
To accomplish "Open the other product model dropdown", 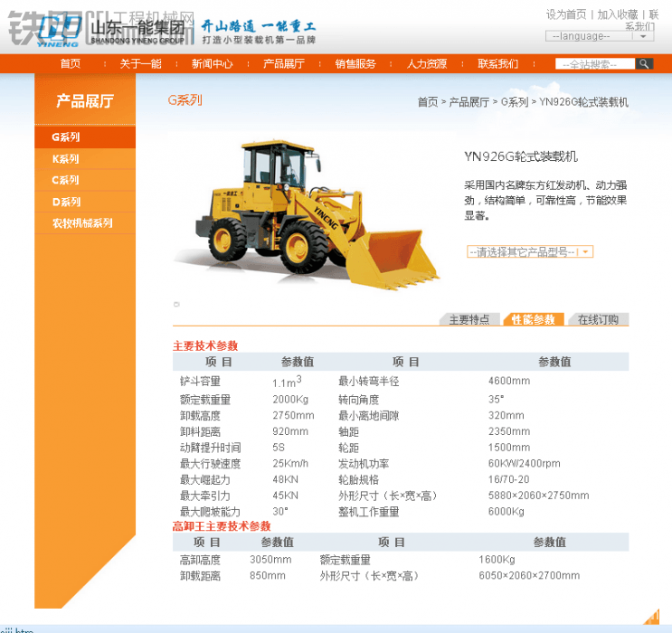I will coord(530,251).
